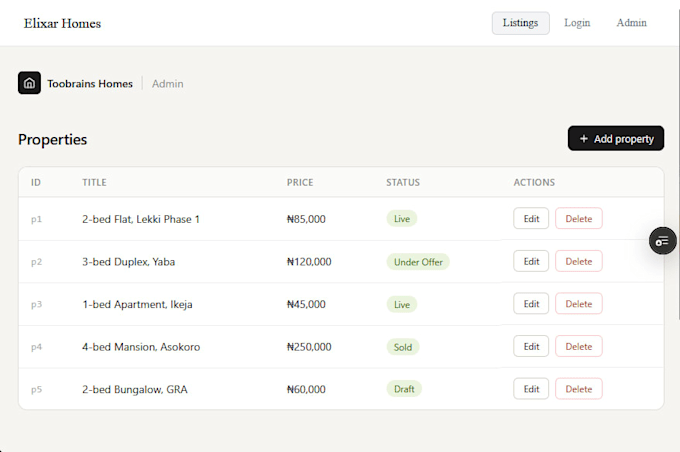The height and width of the screenshot is (452, 680).
Task: Click the Live status badge for p3
Action: 402,304
